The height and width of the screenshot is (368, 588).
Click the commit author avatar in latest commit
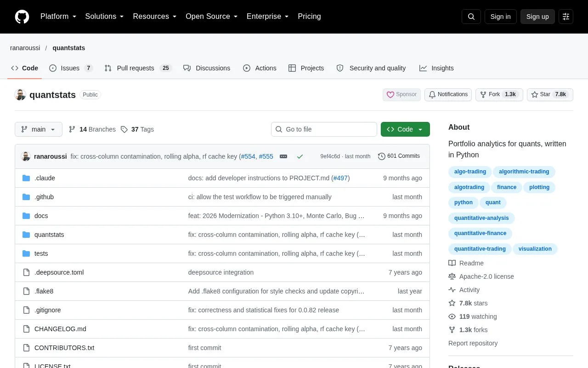pyautogui.click(x=26, y=156)
